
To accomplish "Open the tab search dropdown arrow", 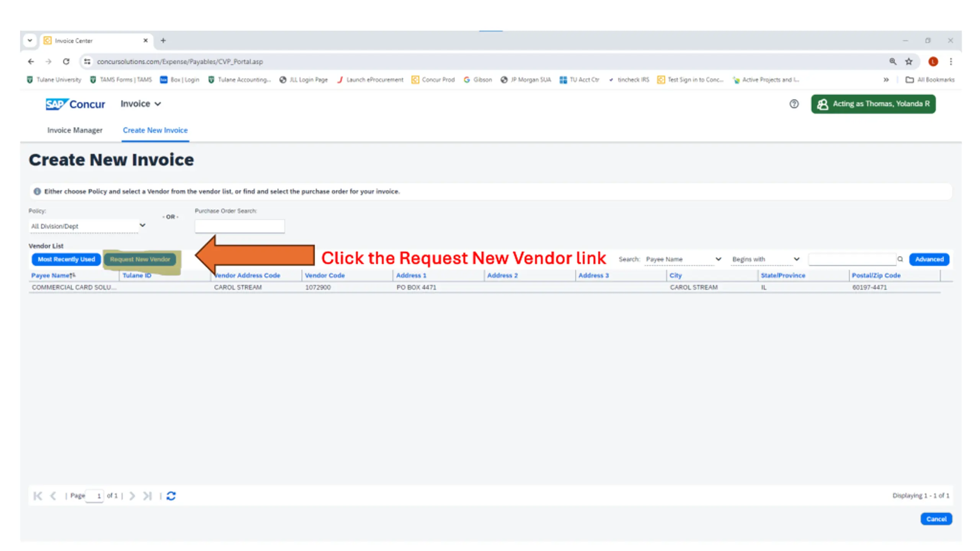I will [x=30, y=41].
